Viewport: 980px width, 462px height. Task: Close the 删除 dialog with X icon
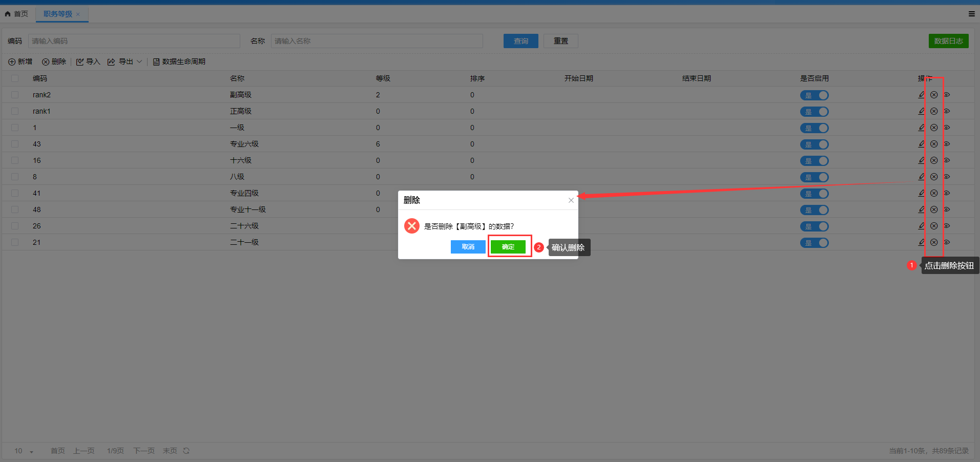pyautogui.click(x=571, y=200)
